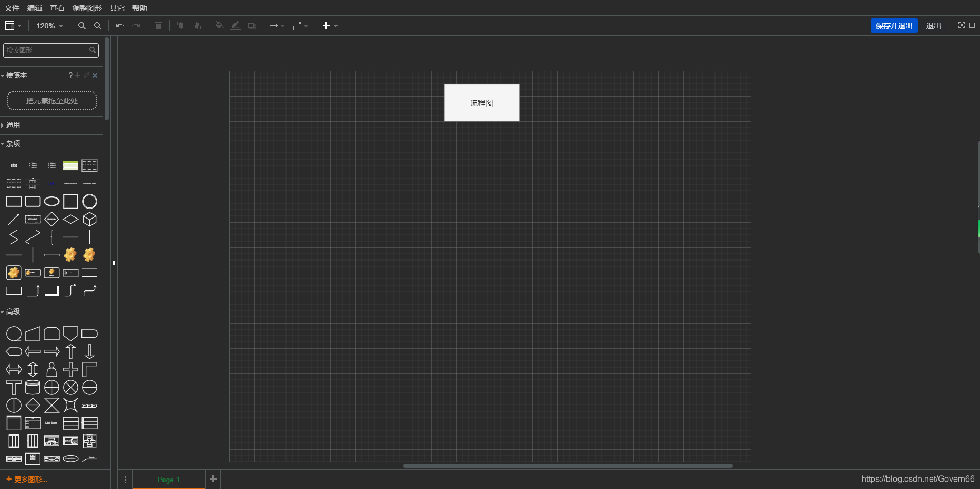Open the line color pencil tool

(x=235, y=26)
